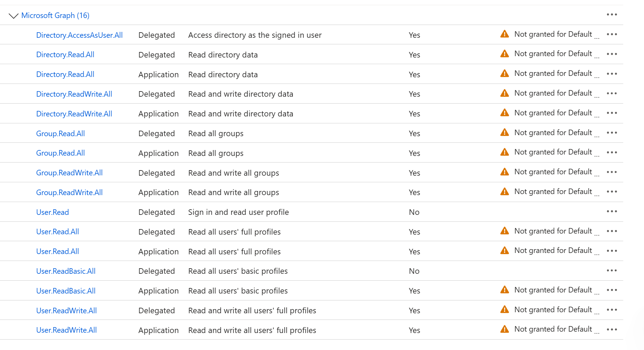Screen dimensions: 644x350
Task: Open the ellipsis menu for Application Directory.ReadWrite.All
Action: click(612, 113)
